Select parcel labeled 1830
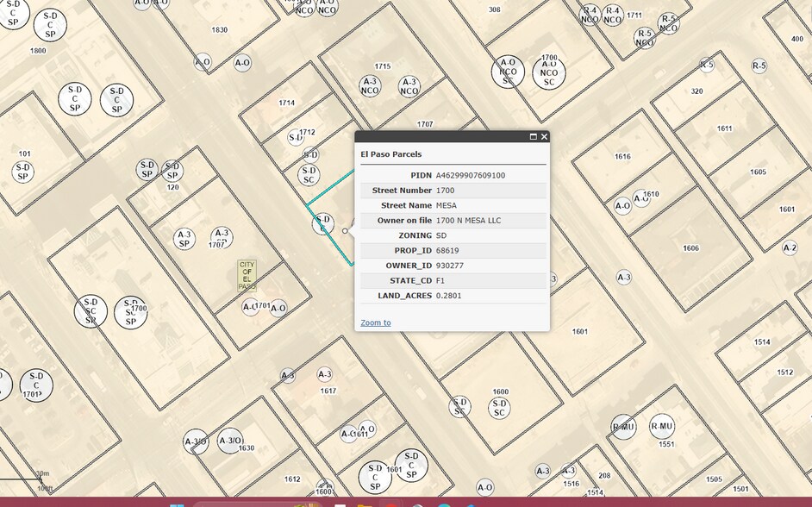 (x=220, y=29)
